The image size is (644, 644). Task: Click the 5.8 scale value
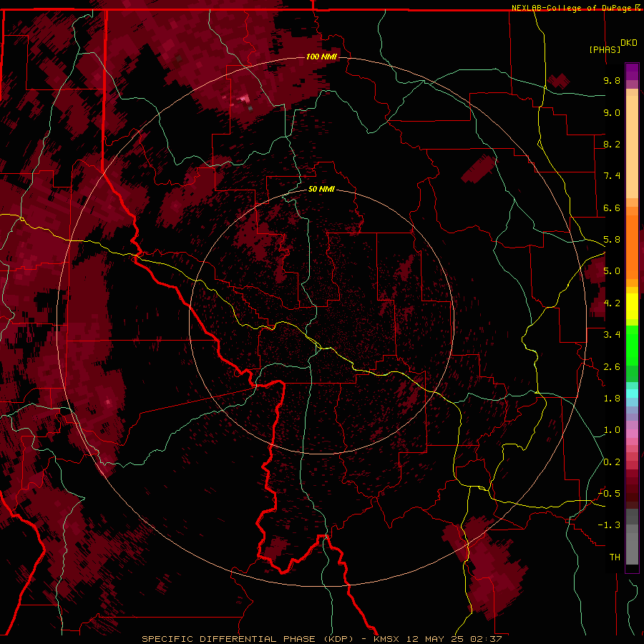click(x=612, y=240)
